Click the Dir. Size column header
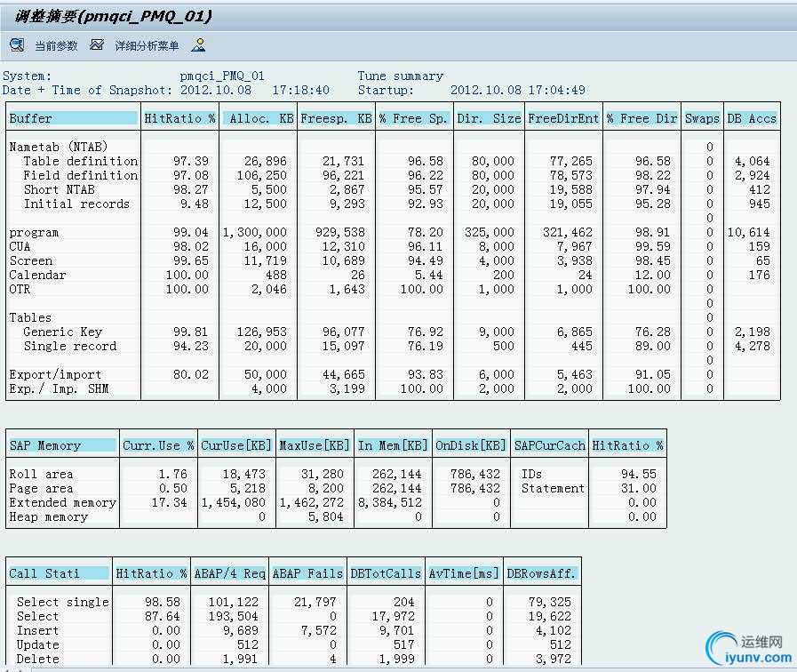The width and height of the screenshot is (797, 672). coord(489,118)
